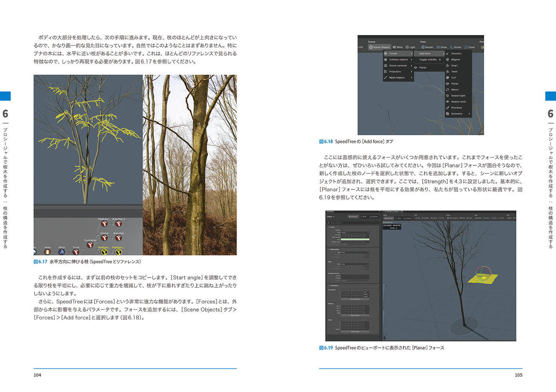This screenshot has width=556, height=392.
Task: Click Scene Objects button in figure 6.18 toolbar
Action: (379, 47)
